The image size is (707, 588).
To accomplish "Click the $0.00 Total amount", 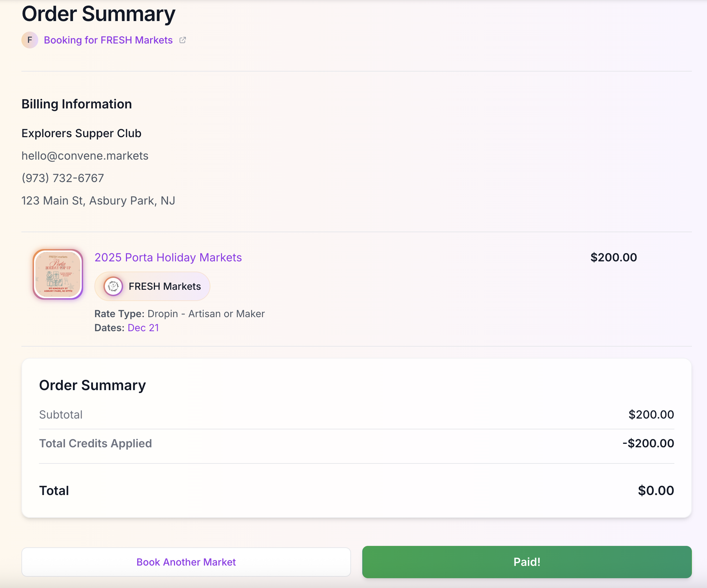I will tap(656, 490).
